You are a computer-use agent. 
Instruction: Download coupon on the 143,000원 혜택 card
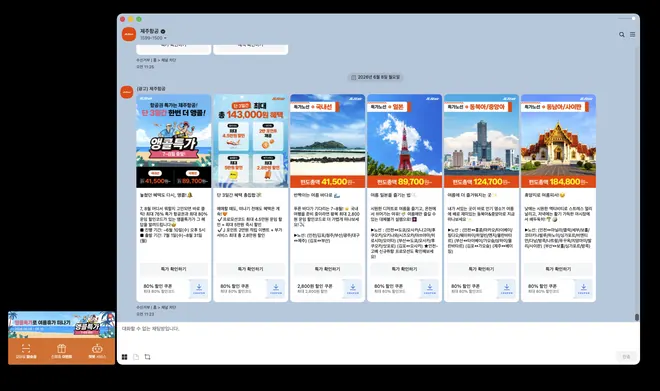(x=276, y=289)
